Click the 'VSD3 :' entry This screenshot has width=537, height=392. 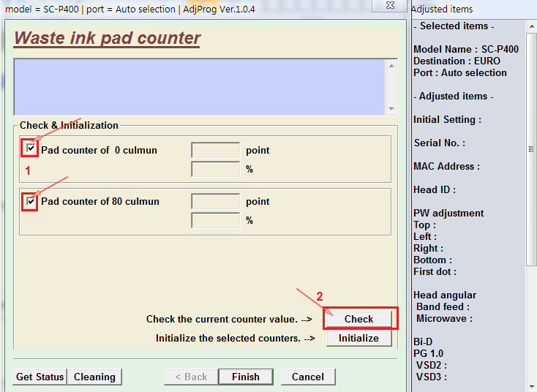pos(432,377)
